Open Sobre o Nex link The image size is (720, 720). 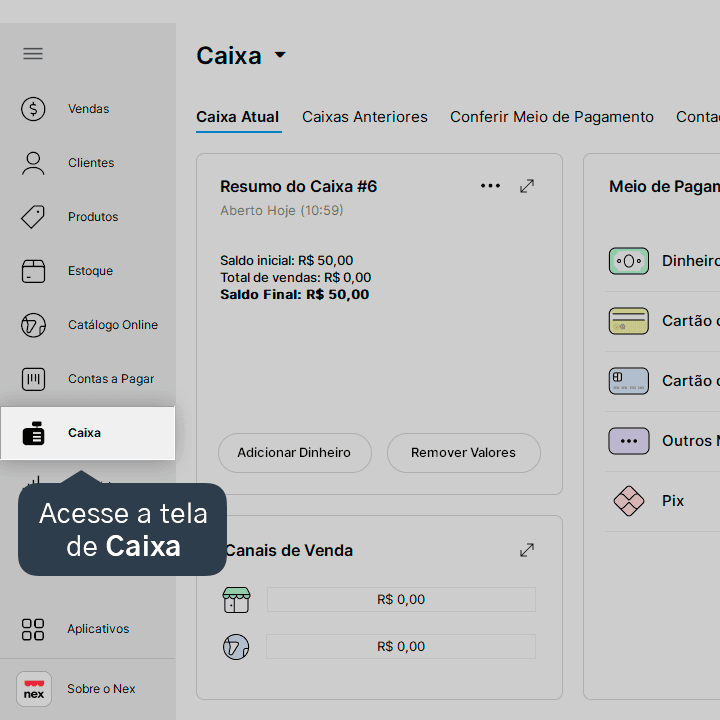point(101,689)
